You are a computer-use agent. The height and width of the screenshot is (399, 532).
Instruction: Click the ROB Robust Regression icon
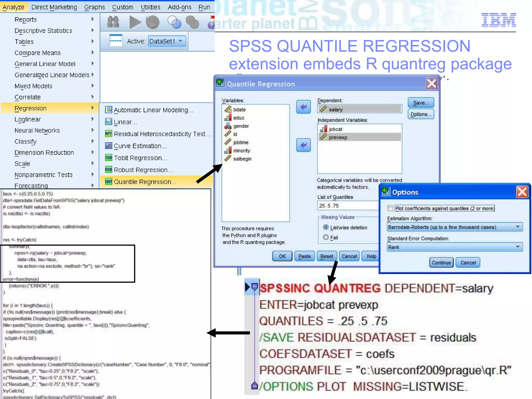pyautogui.click(x=109, y=169)
